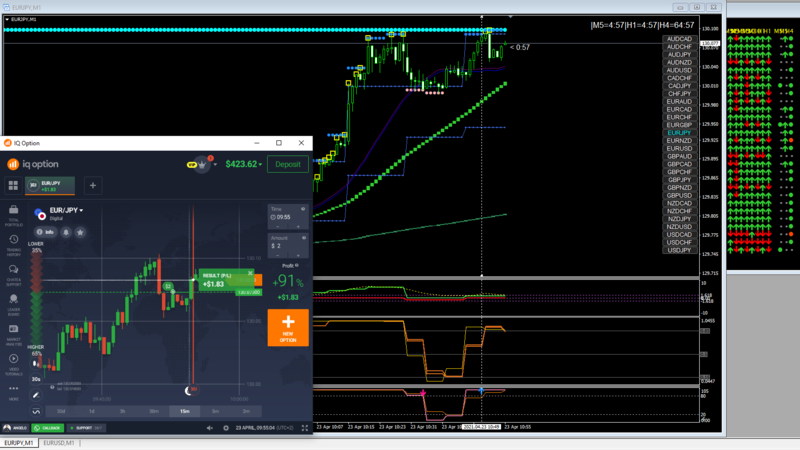Open the More menu in the sidebar

14,392
